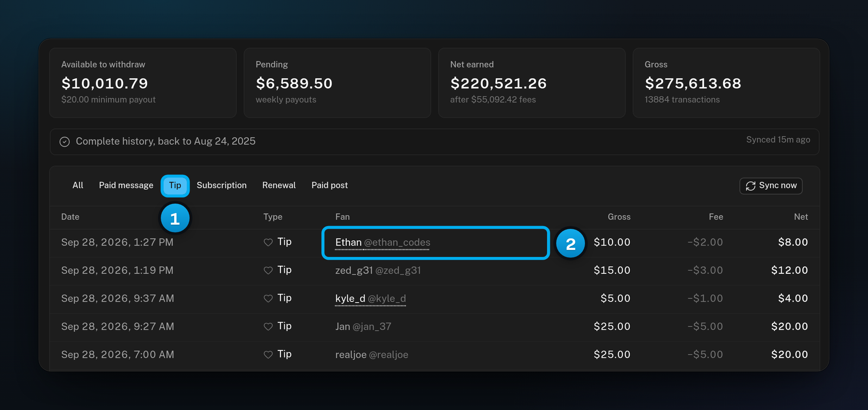Click date Sep 28, 2026, 7:00 AM
The image size is (868, 410).
point(118,355)
